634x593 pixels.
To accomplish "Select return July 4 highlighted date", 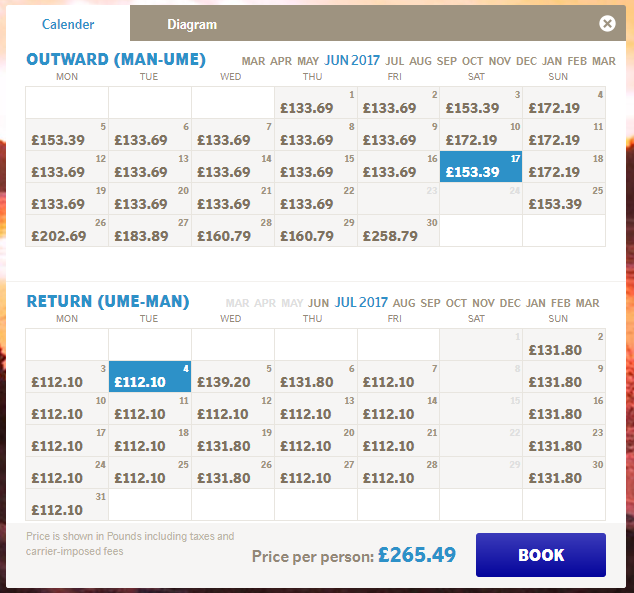I will [150, 376].
